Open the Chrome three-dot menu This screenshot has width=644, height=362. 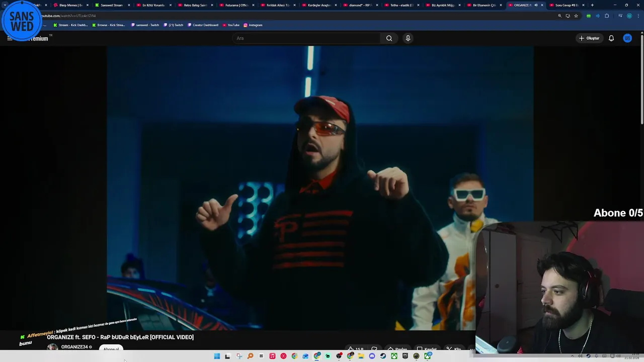[638, 16]
